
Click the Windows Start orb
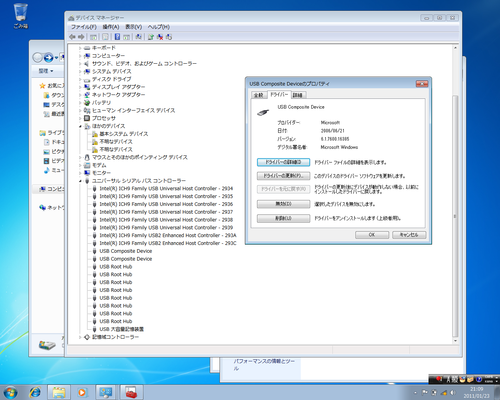coord(10,393)
